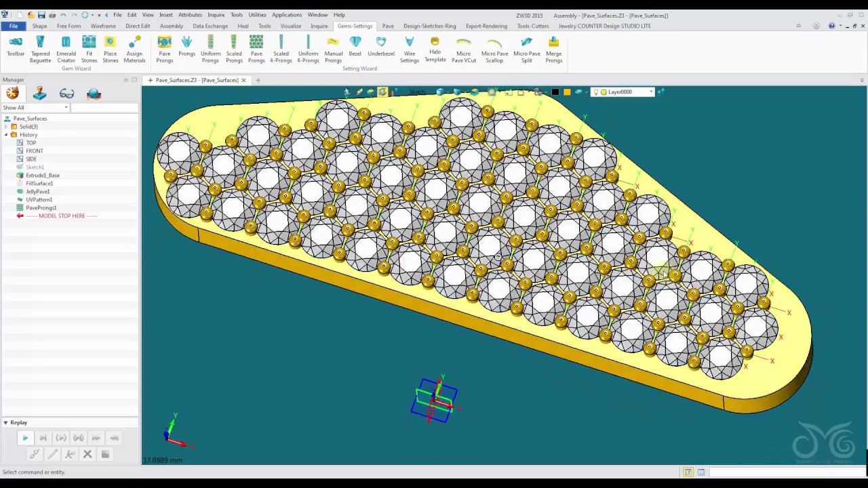Expand the Solid(3) tree node
Image resolution: width=868 pixels, height=488 pixels.
pos(6,127)
